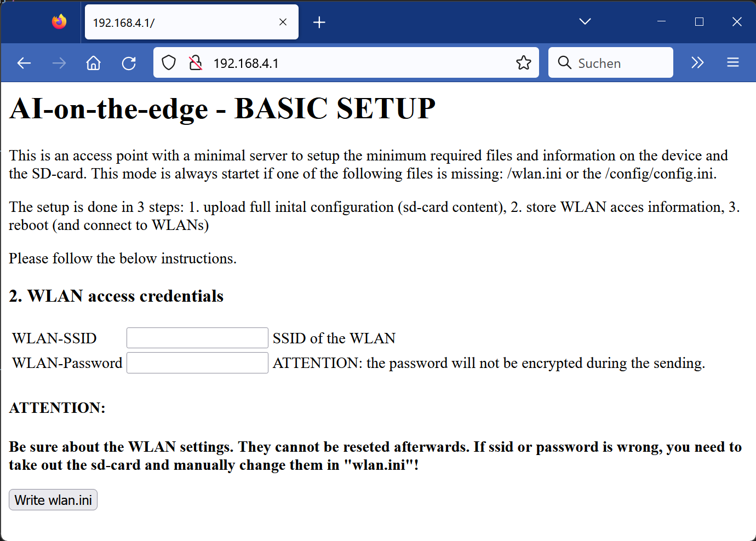Open the overflow toolbar chevron menu

coord(697,62)
